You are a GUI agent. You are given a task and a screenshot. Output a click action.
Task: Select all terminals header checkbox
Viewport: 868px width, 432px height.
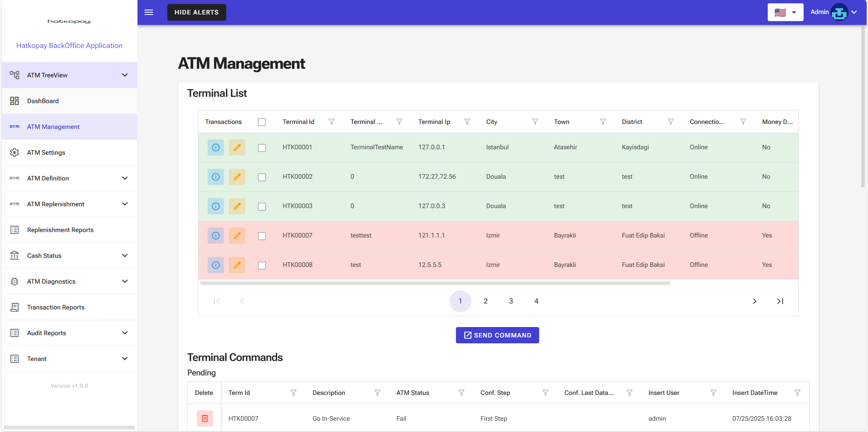[x=262, y=122]
